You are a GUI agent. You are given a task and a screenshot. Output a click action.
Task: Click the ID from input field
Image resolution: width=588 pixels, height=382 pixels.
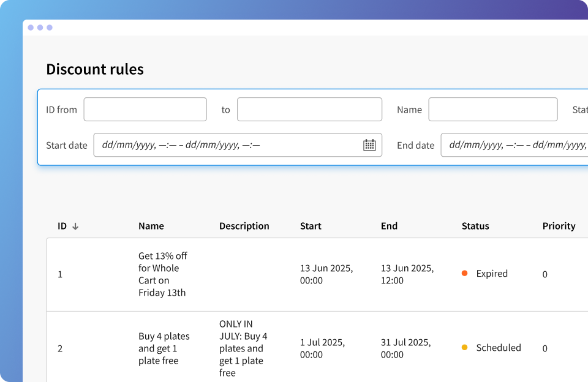point(145,110)
